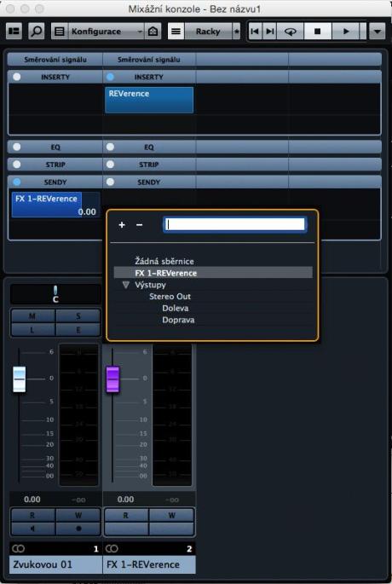Choose Doprava output in the popup
The height and width of the screenshot is (584, 392).
178,320
